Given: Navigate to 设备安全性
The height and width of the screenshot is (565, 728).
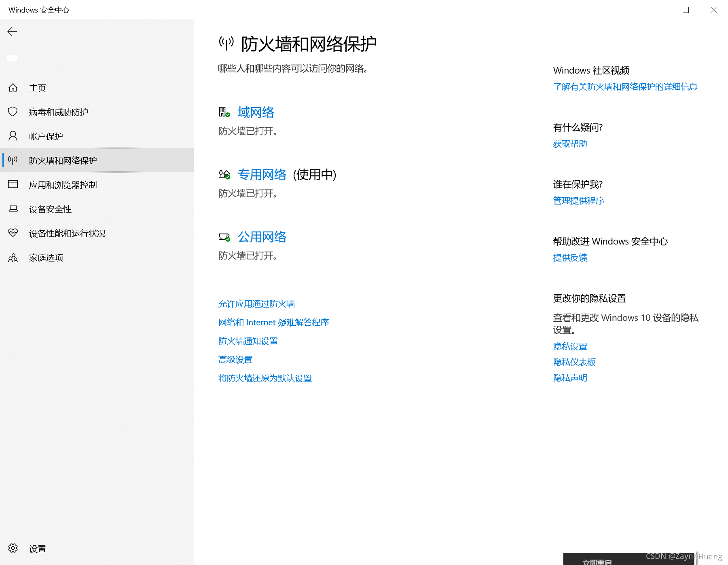Looking at the screenshot, I should [97, 209].
